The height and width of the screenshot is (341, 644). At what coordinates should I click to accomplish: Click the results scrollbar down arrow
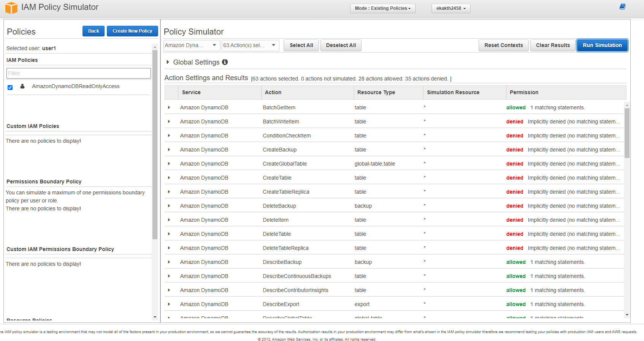(627, 315)
